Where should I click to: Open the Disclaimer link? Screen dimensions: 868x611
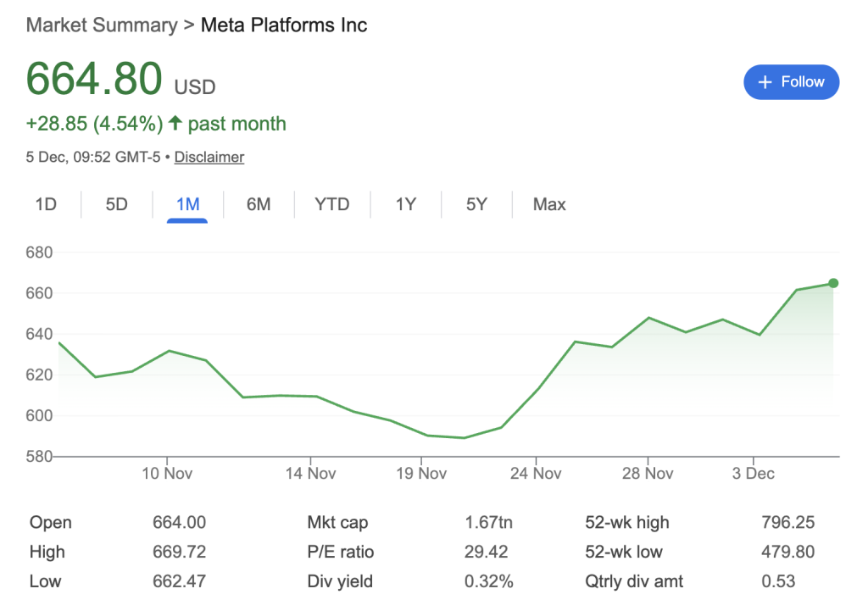pyautogui.click(x=209, y=157)
